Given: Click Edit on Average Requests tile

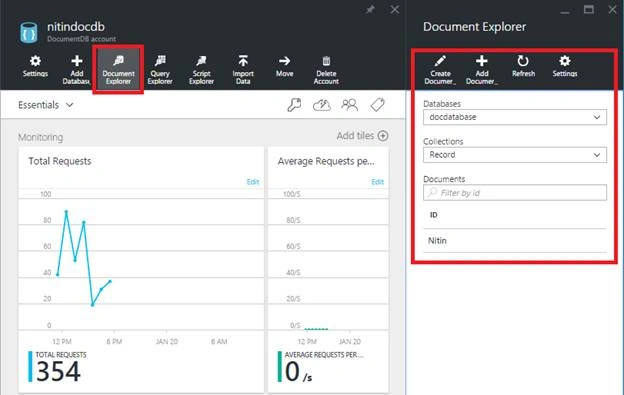Looking at the screenshot, I should [x=377, y=182].
